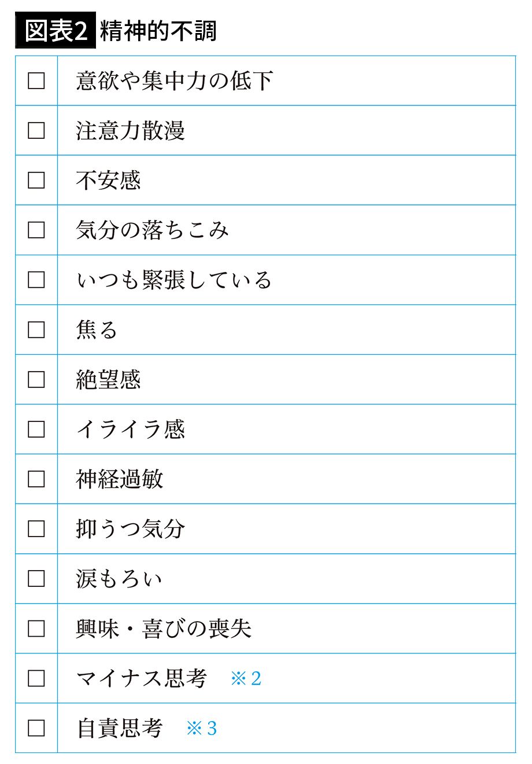Check the 興味・喜びの喪失 checkbox

pos(36,629)
